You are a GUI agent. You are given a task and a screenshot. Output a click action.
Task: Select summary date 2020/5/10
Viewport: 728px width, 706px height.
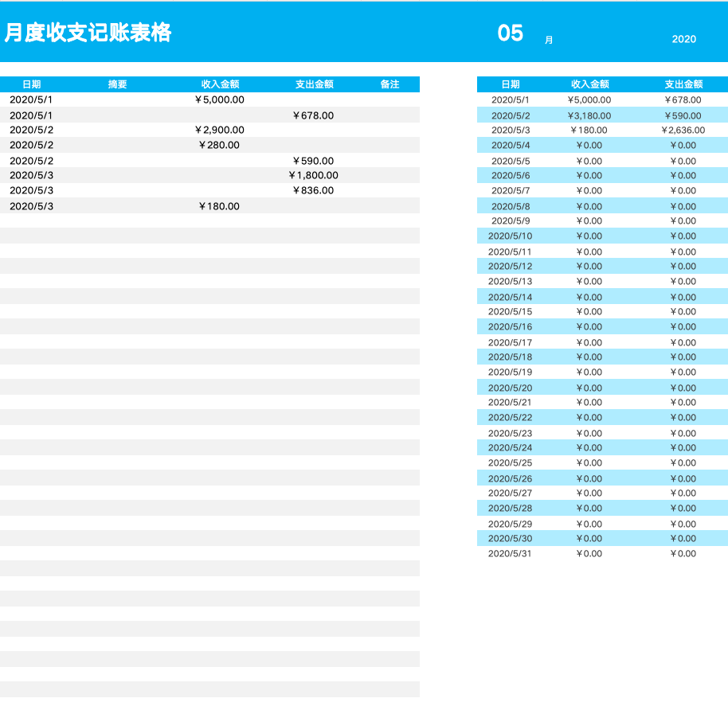(x=511, y=236)
